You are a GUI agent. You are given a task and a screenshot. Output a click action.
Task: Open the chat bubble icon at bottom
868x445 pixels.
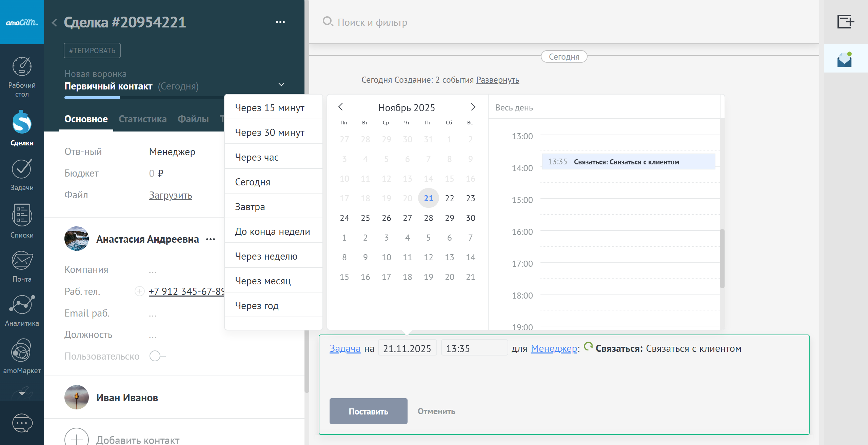(x=22, y=423)
